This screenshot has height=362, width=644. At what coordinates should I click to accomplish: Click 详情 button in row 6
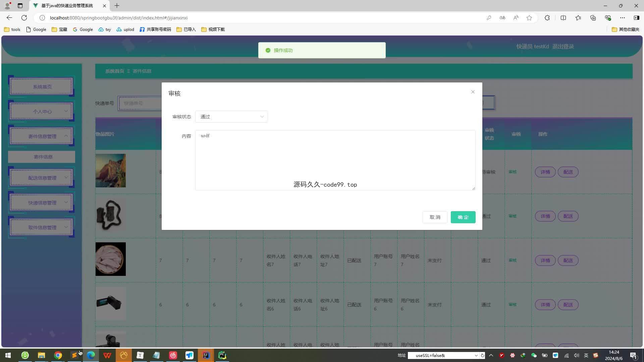(x=545, y=305)
